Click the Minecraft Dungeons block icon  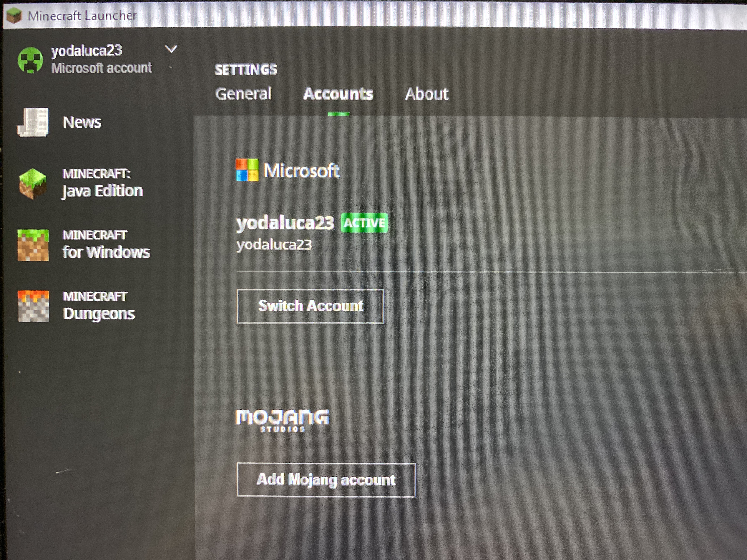coord(33,306)
